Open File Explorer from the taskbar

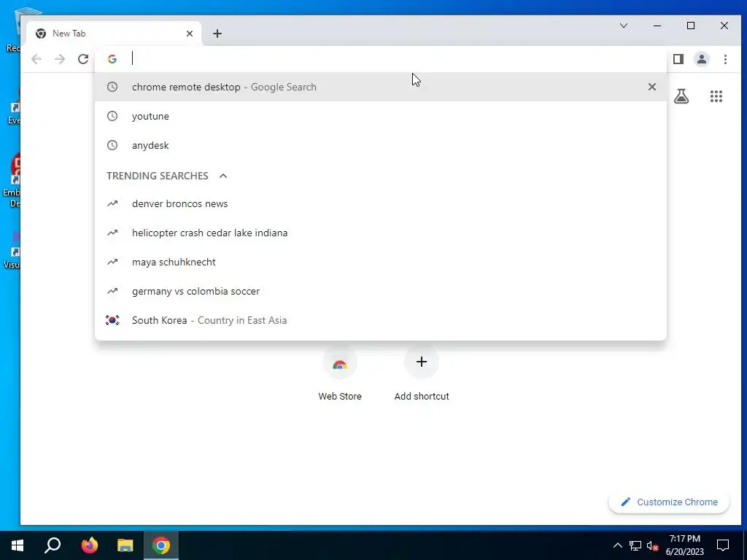tap(125, 545)
